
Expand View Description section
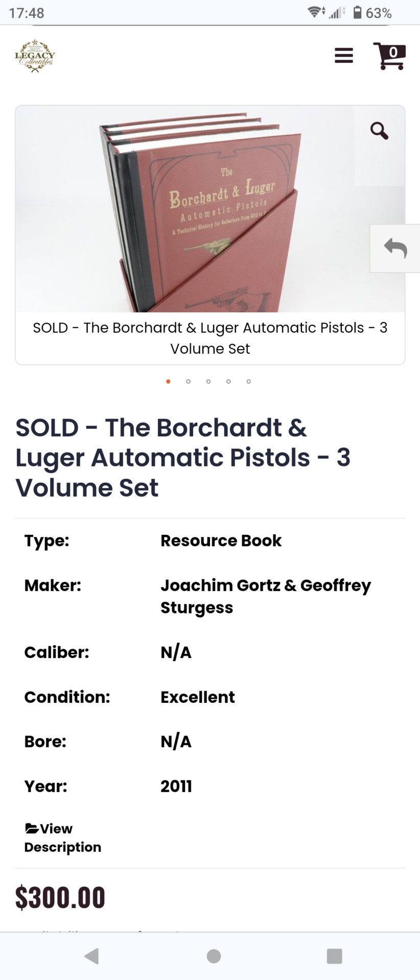coord(62,838)
